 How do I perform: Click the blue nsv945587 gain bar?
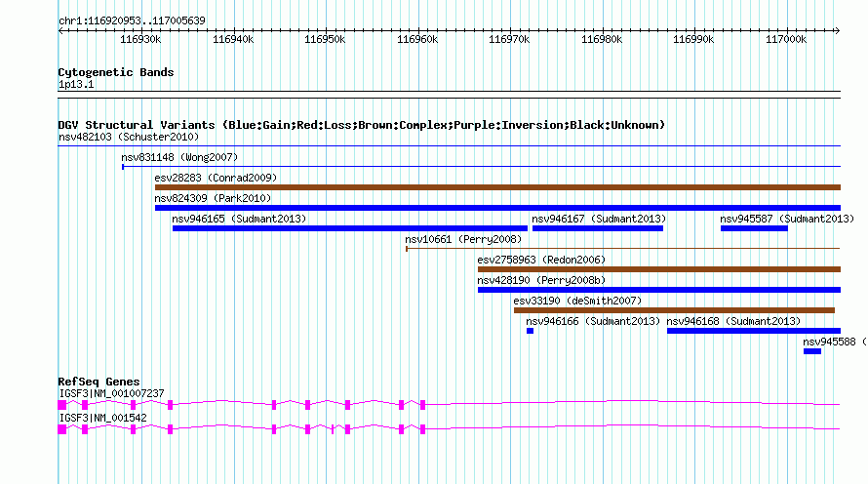pos(754,228)
